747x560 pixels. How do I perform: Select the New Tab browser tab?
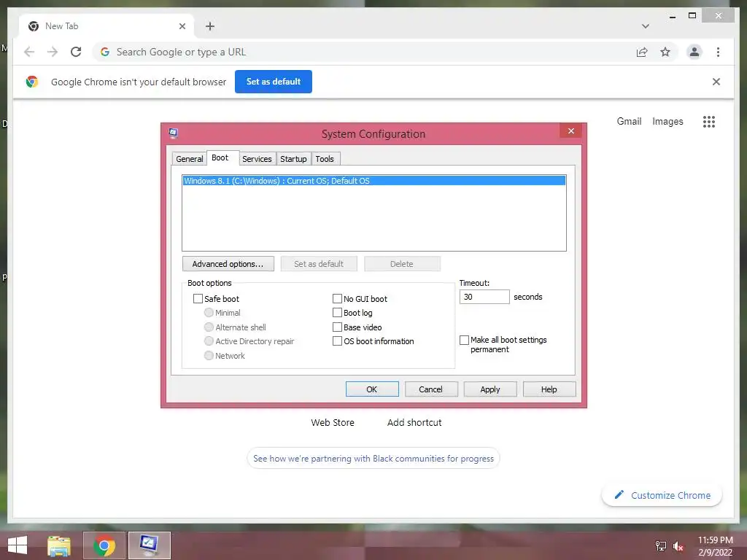107,26
